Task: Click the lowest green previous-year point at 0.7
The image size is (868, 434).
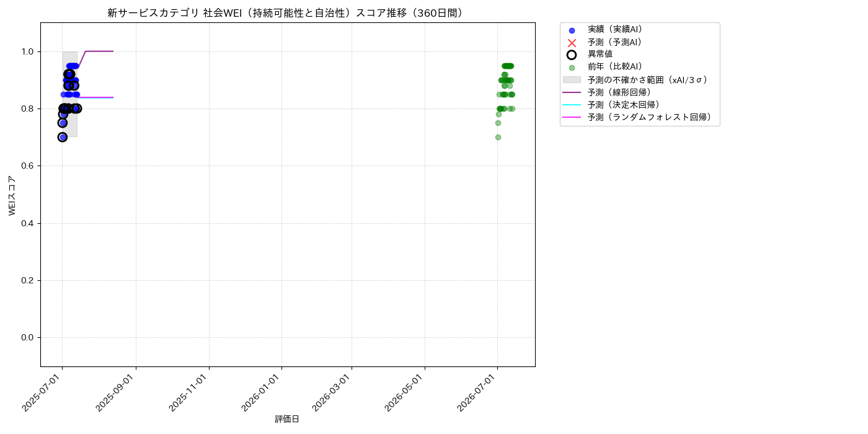Action: [x=498, y=137]
